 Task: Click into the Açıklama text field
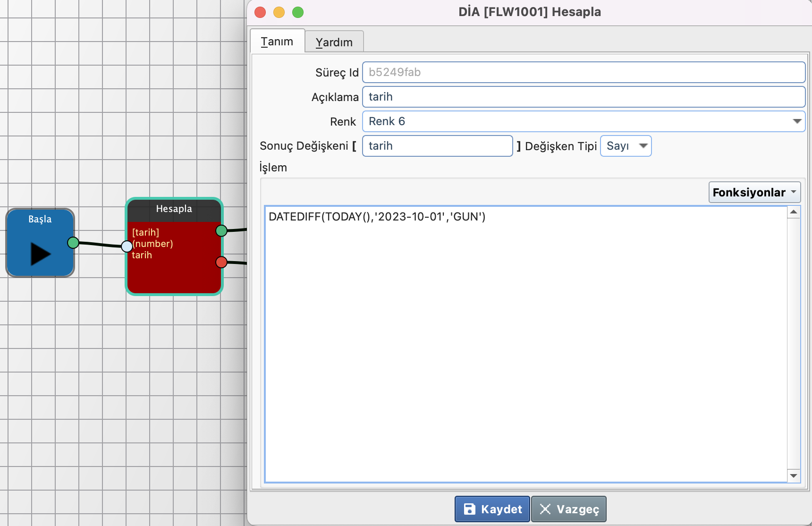click(x=583, y=97)
